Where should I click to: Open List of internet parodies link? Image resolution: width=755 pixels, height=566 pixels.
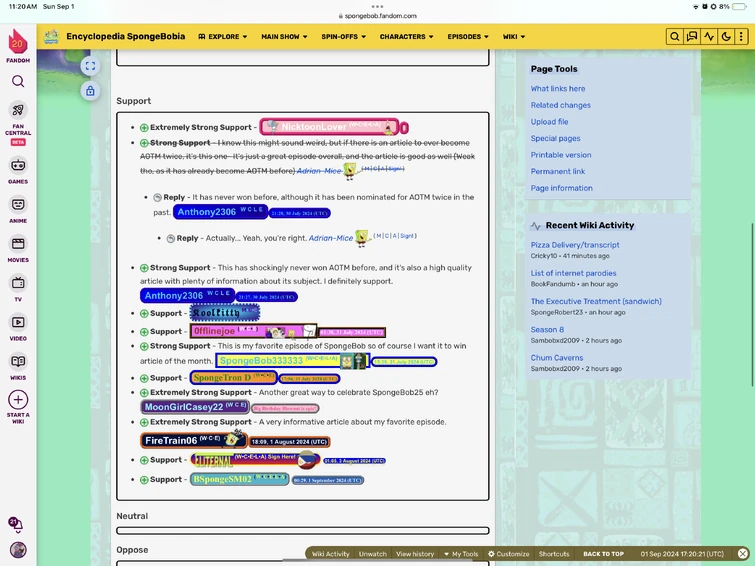(x=573, y=273)
